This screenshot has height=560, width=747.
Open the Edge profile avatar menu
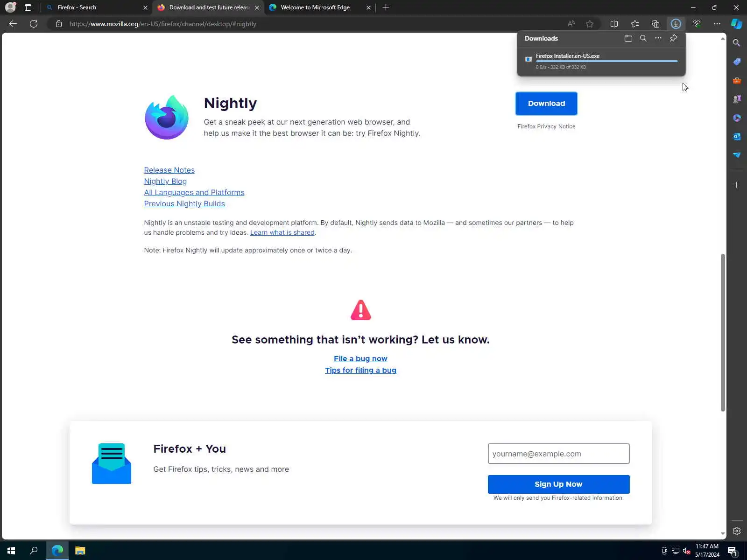(10, 7)
